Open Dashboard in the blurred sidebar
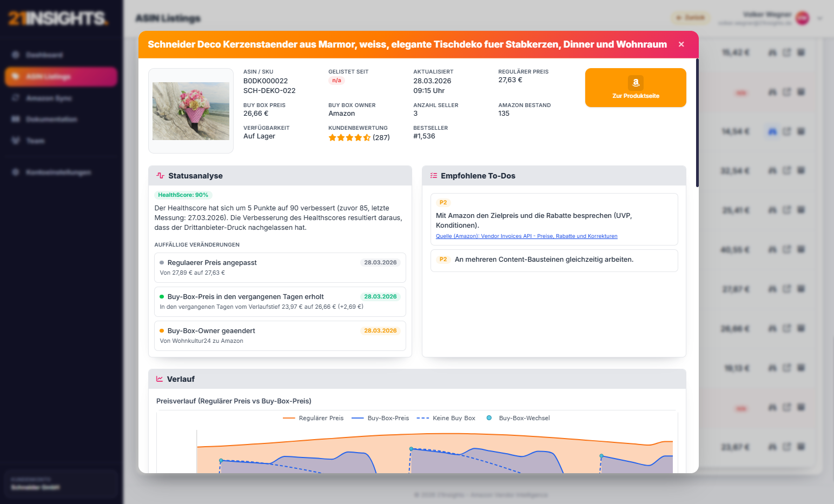This screenshot has width=834, height=504. (x=61, y=55)
